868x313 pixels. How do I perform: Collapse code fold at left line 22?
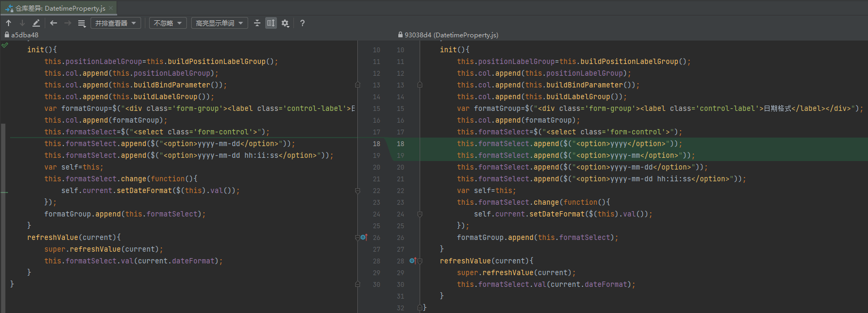(357, 190)
